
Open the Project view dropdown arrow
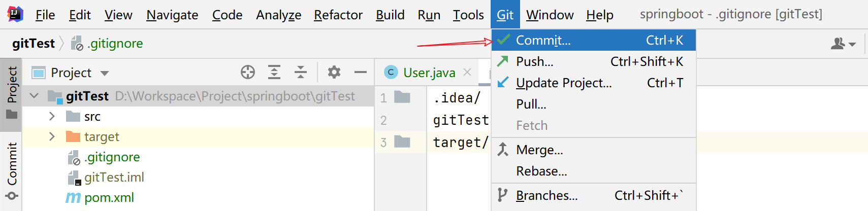coord(105,73)
